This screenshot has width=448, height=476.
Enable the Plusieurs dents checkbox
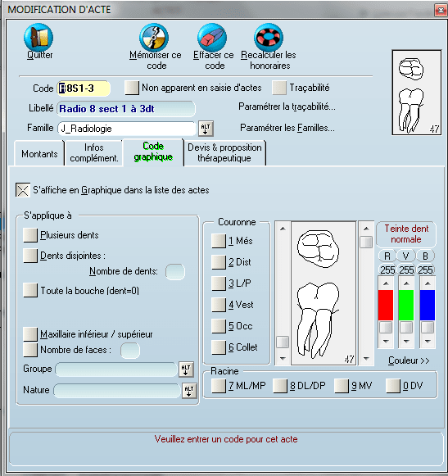tap(30, 235)
